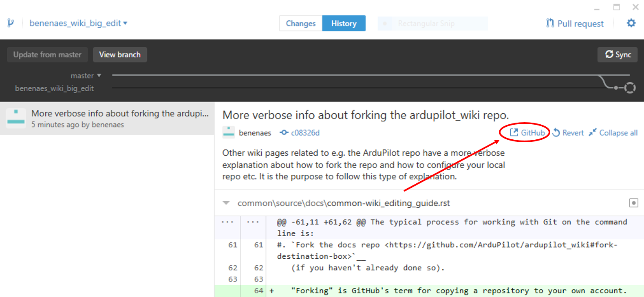Click Update from master button
This screenshot has width=644, height=297.
(x=47, y=55)
